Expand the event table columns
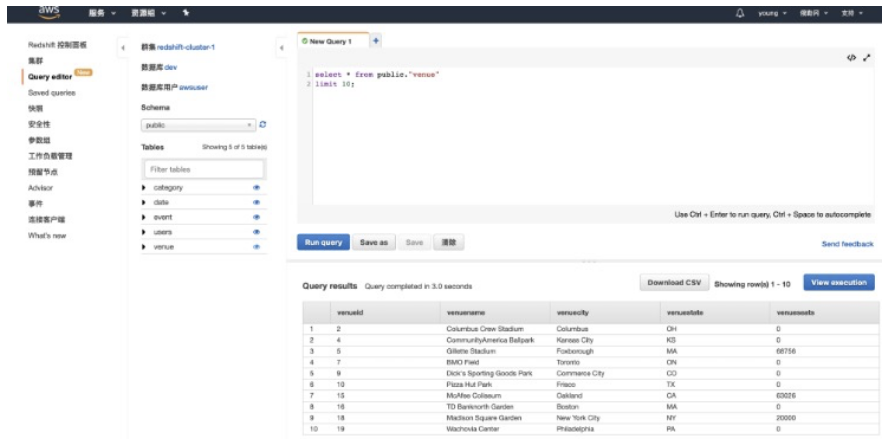This screenshot has width=887, height=441. coord(144,217)
